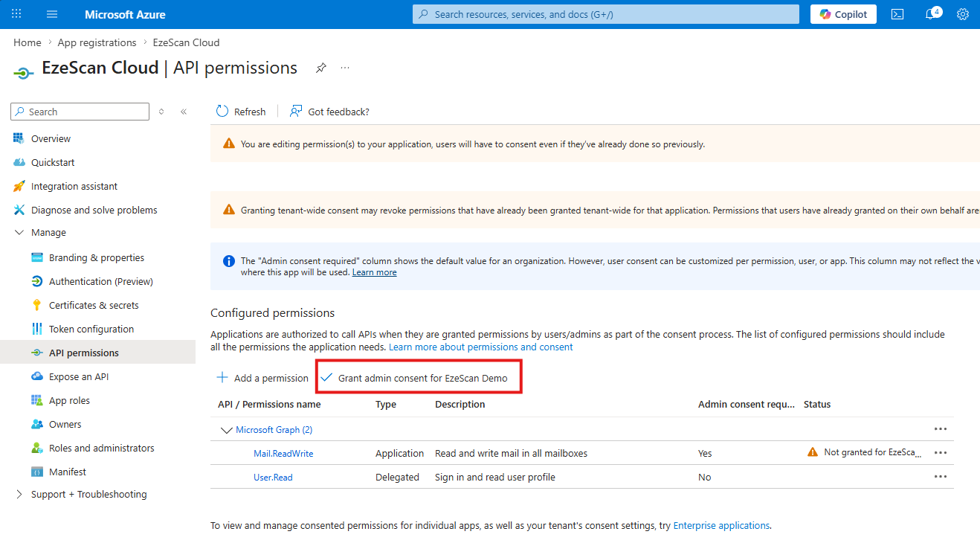Click 'Sign in and read user profile'
Viewport: 980px width, 543px height.
[495, 478]
